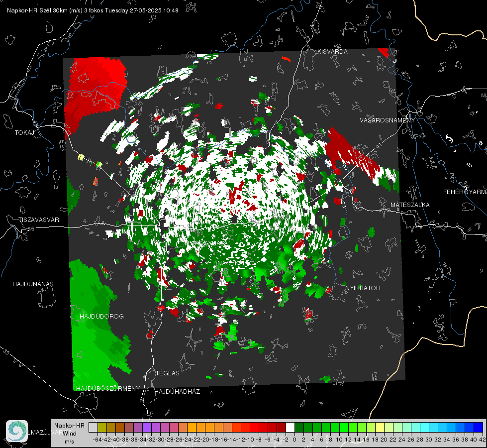Click the Wind label in the legend
This screenshot has width=487, height=448.
(x=70, y=434)
